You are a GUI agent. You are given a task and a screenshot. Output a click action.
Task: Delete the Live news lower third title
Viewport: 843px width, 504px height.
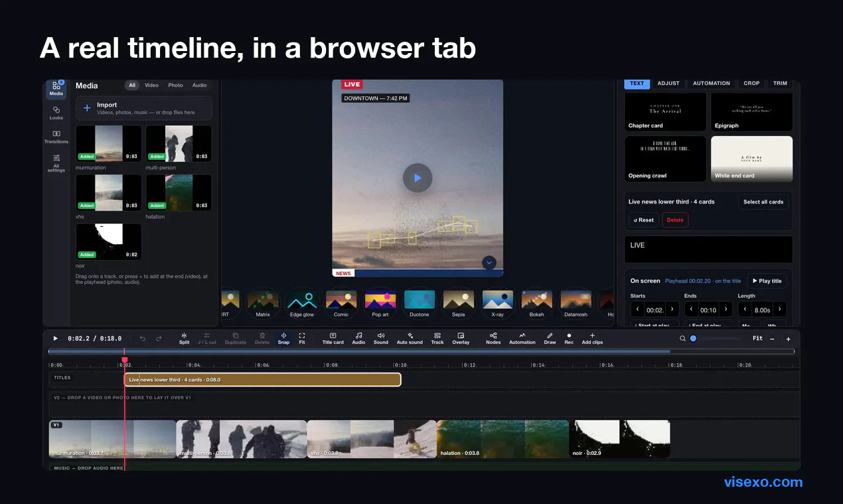(x=675, y=220)
